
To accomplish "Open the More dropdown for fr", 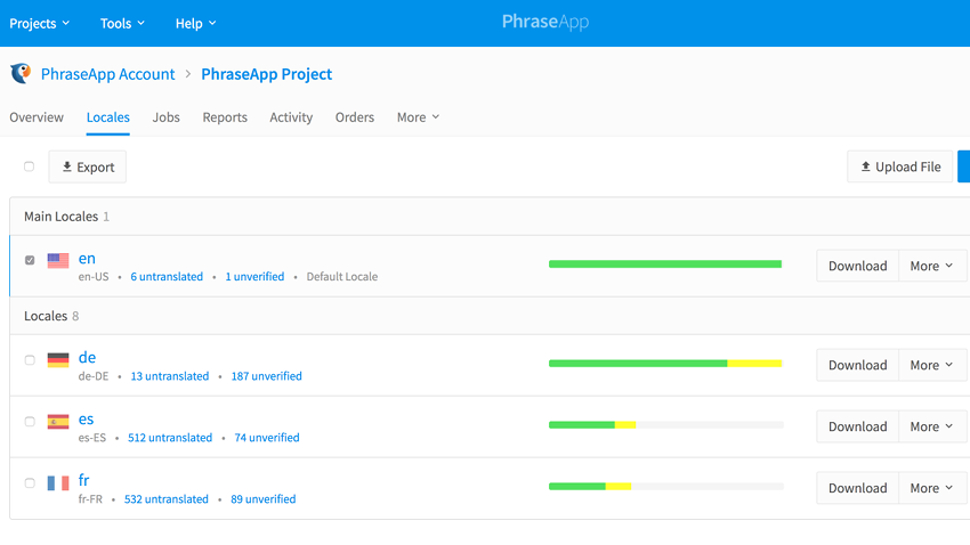I will pyautogui.click(x=932, y=488).
